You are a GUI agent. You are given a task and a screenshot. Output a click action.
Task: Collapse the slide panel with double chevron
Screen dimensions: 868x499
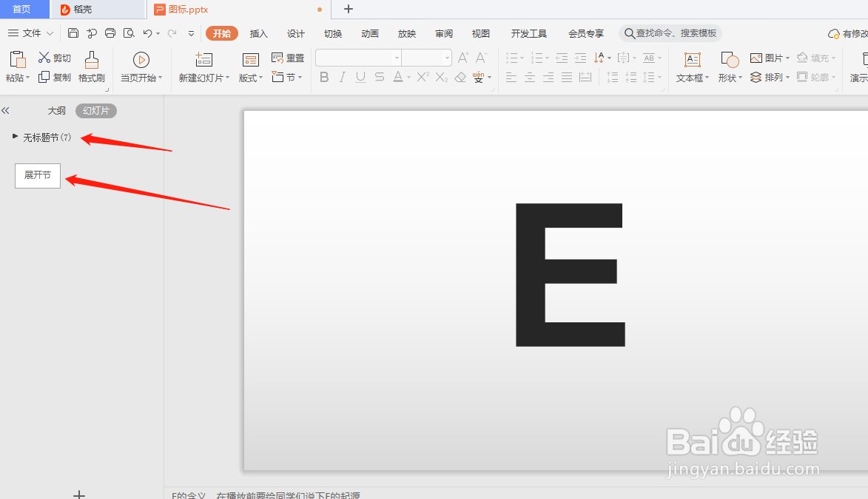[5, 111]
